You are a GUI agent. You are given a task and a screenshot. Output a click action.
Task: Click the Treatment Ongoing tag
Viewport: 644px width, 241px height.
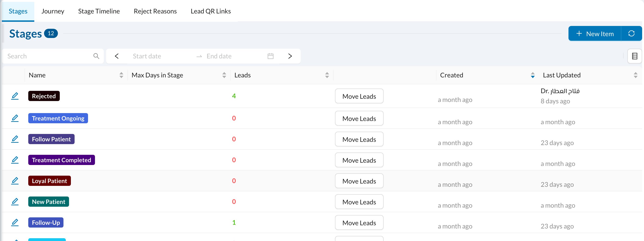[x=58, y=118]
